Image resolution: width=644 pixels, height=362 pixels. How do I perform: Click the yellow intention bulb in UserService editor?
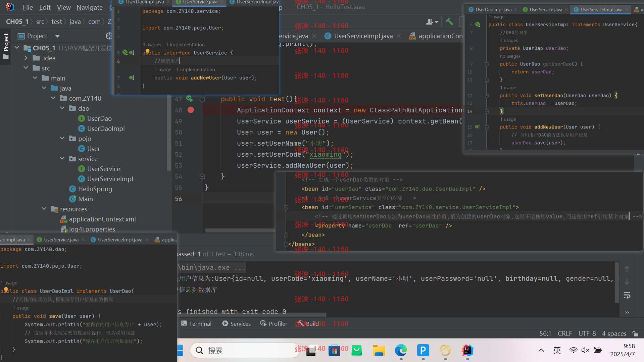(147, 51)
